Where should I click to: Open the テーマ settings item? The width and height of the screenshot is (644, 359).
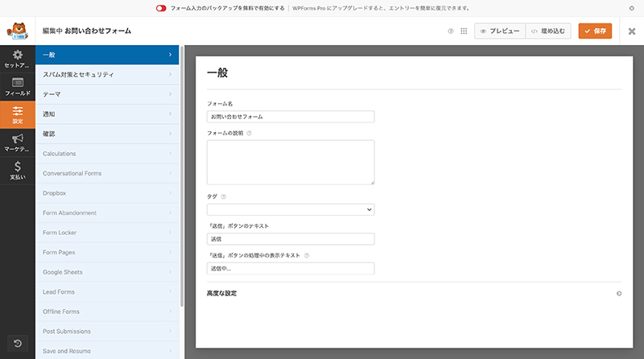(108, 94)
